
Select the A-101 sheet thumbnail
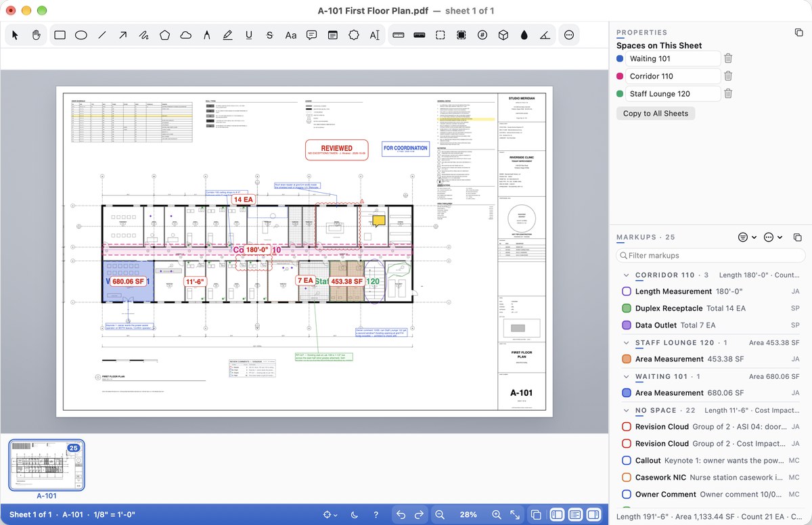coord(47,464)
